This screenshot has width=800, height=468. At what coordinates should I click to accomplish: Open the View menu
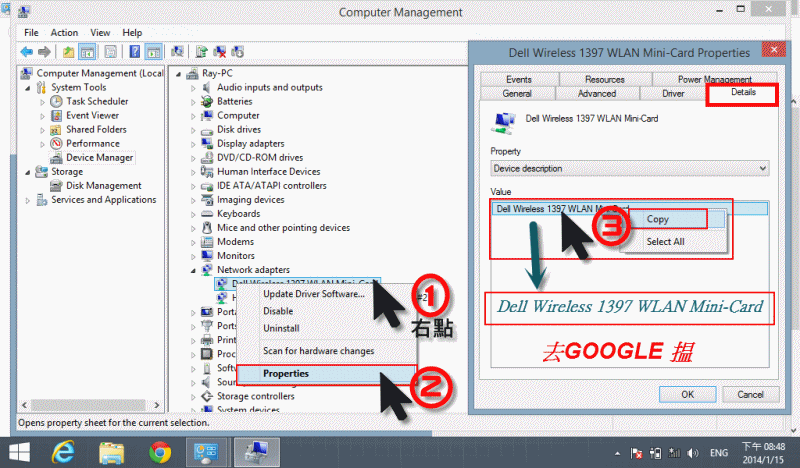(100, 33)
